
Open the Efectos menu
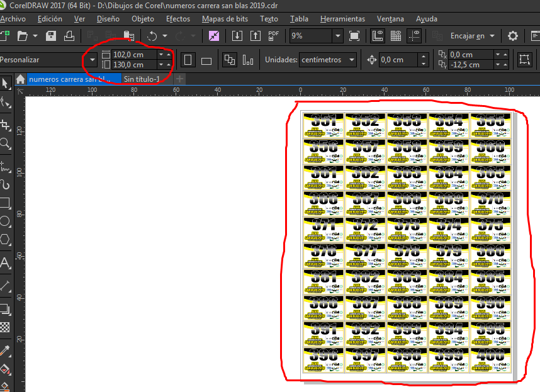178,19
